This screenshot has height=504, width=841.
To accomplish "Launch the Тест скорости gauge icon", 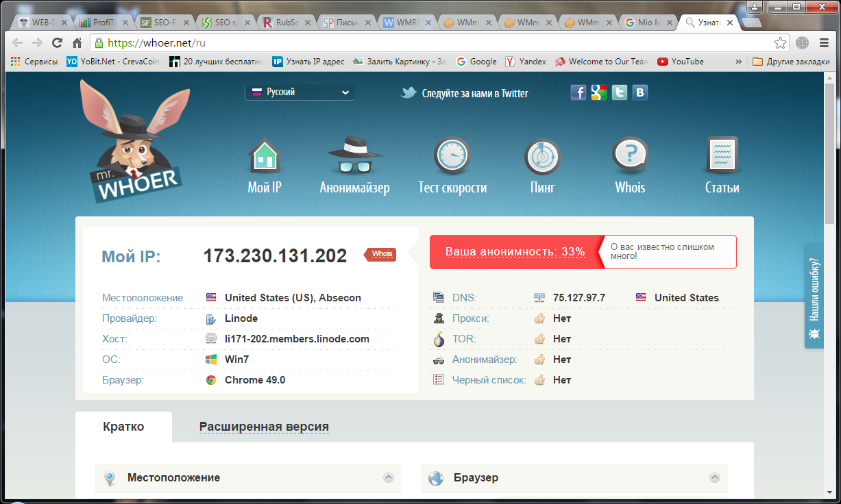I will (452, 155).
